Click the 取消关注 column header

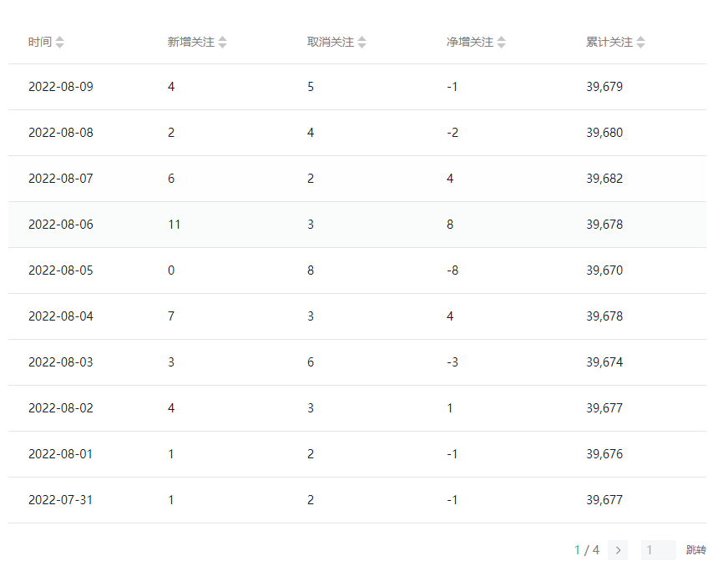click(330, 43)
